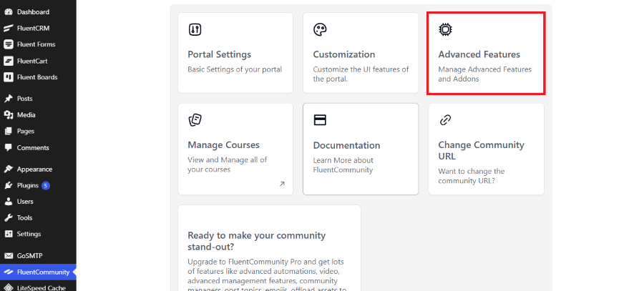Click the Users person icon

click(x=8, y=202)
